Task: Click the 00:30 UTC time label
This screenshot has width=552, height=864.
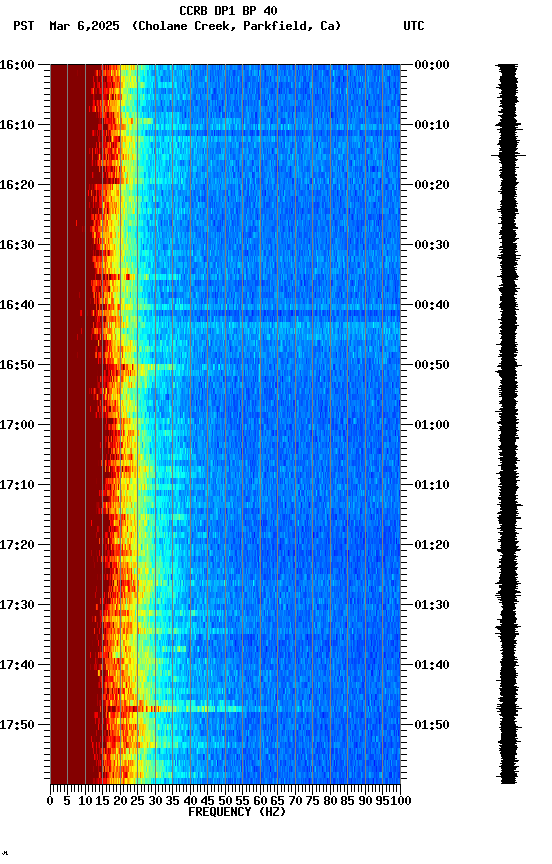Action: tap(432, 245)
